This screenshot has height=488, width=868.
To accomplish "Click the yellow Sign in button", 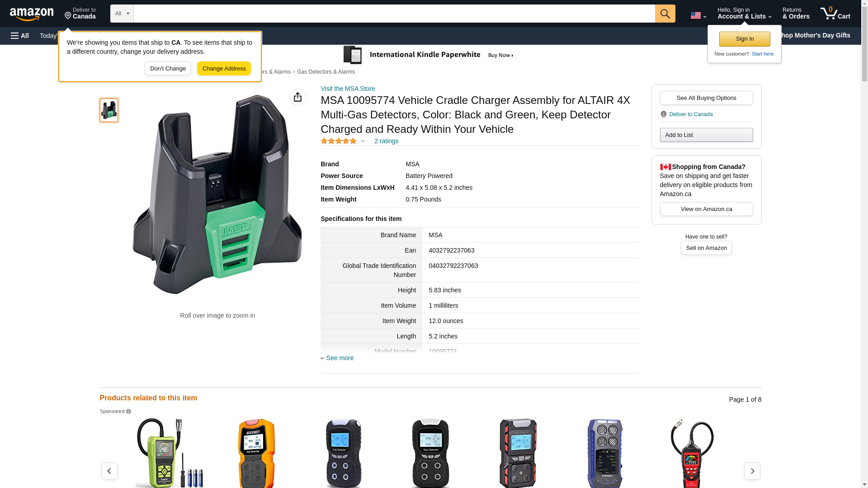I will (745, 39).
